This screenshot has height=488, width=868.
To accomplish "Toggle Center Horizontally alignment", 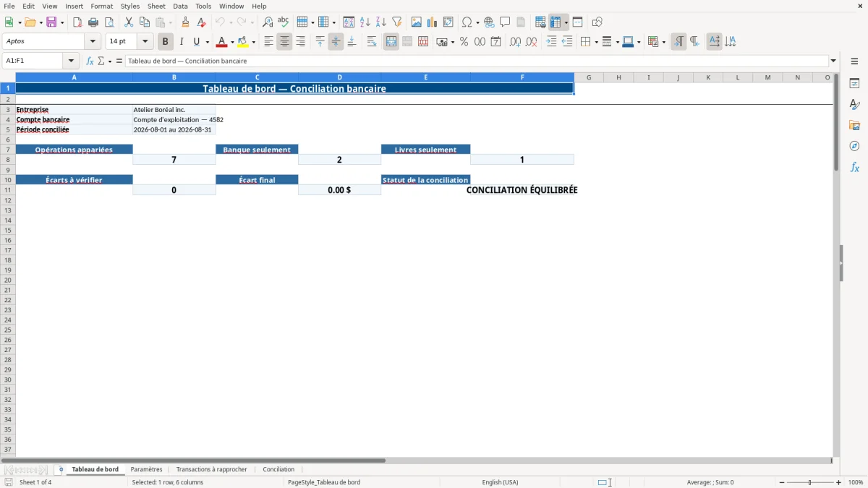I will pyautogui.click(x=284, y=42).
